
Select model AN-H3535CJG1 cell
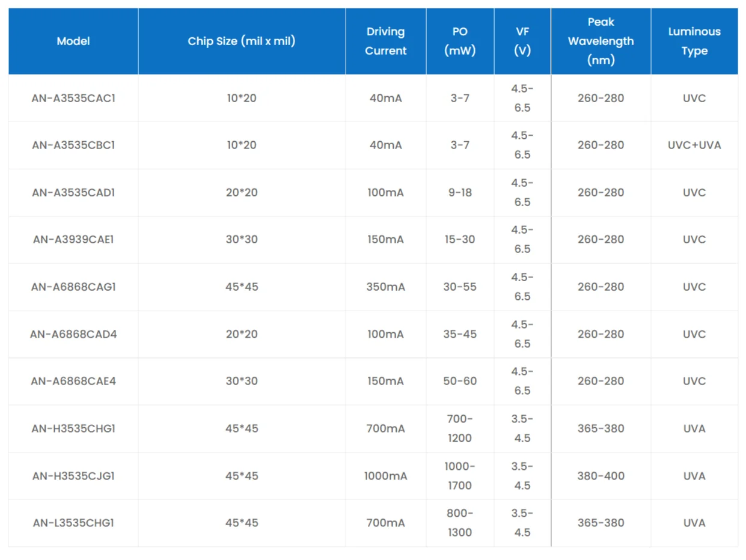coord(73,476)
